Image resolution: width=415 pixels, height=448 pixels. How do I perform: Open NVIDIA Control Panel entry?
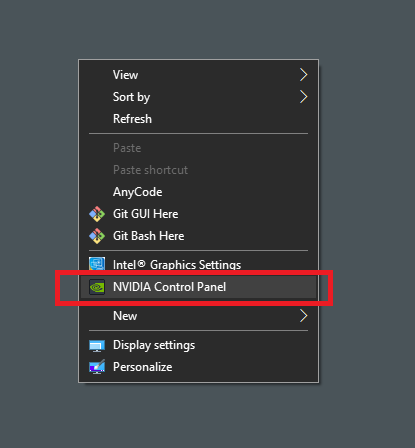coord(170,287)
